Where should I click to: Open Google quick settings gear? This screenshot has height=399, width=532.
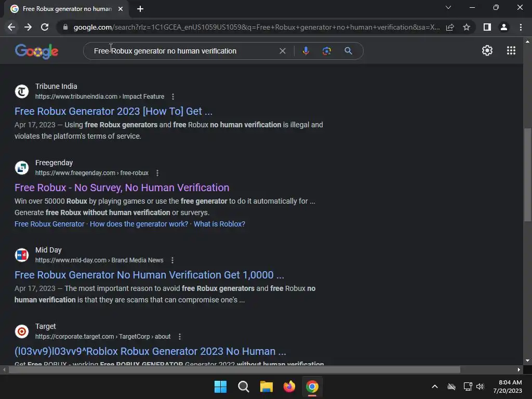[487, 50]
